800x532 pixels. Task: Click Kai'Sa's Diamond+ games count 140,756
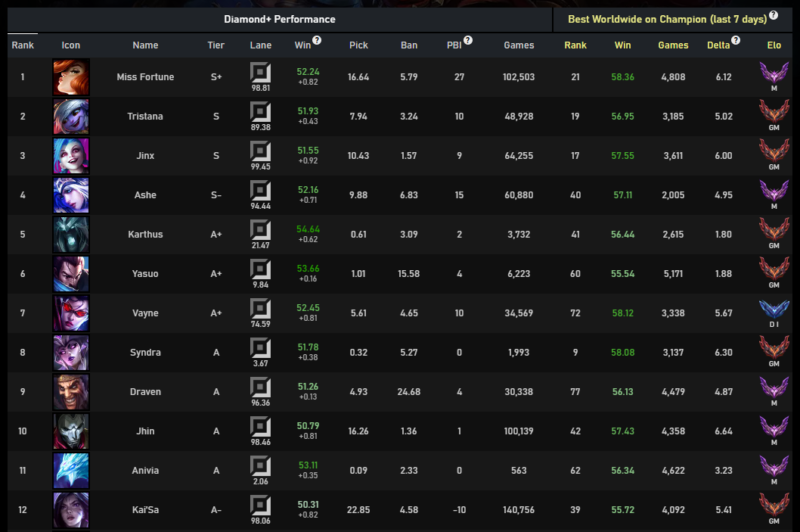pyautogui.click(x=518, y=509)
